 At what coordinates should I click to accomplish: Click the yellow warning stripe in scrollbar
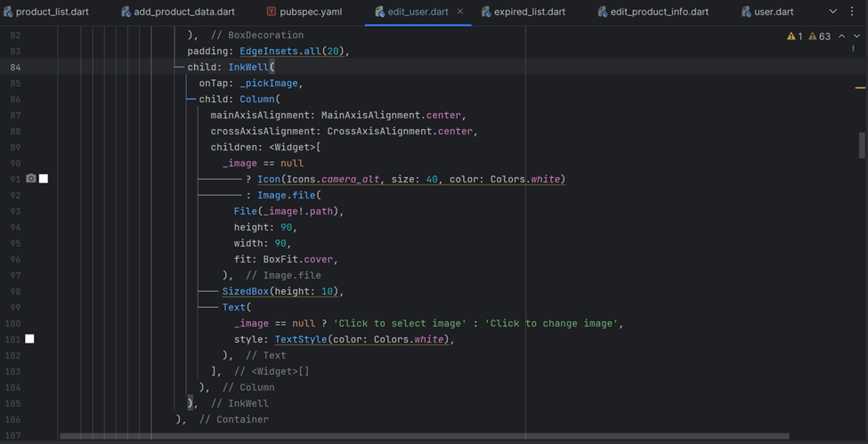860,87
